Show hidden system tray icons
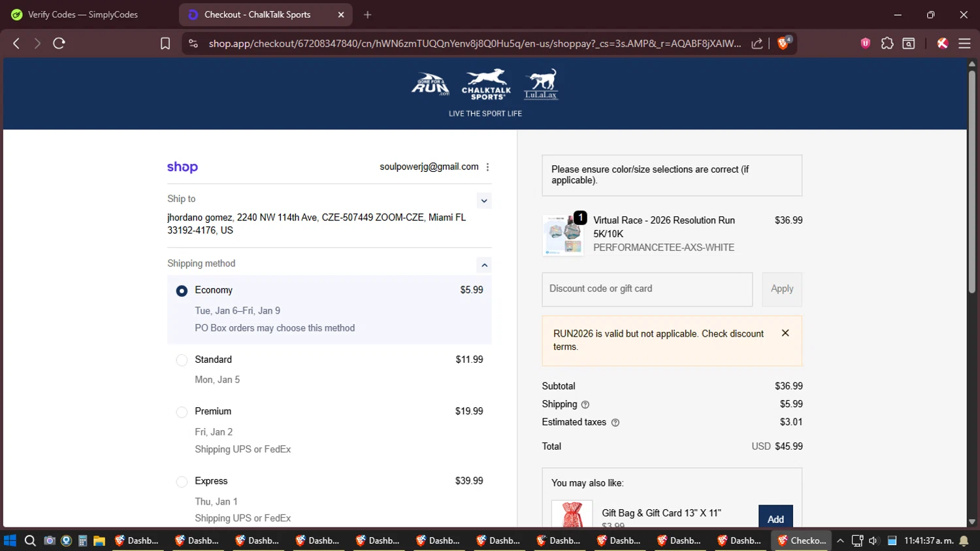 [x=840, y=541]
